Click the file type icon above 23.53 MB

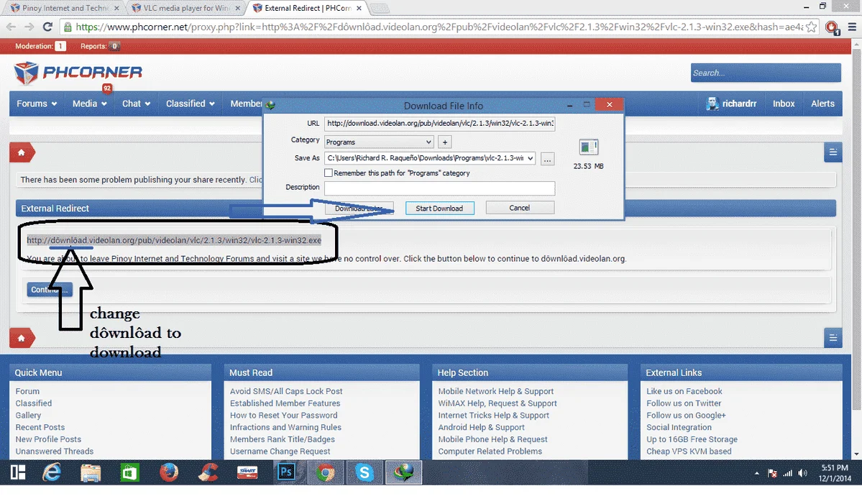coord(588,147)
